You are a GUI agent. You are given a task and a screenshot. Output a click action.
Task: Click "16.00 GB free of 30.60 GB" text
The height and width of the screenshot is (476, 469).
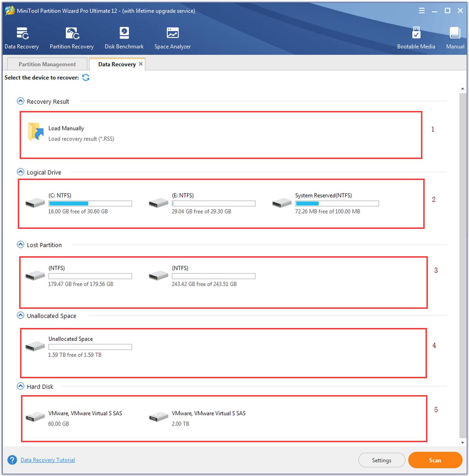pyautogui.click(x=78, y=211)
